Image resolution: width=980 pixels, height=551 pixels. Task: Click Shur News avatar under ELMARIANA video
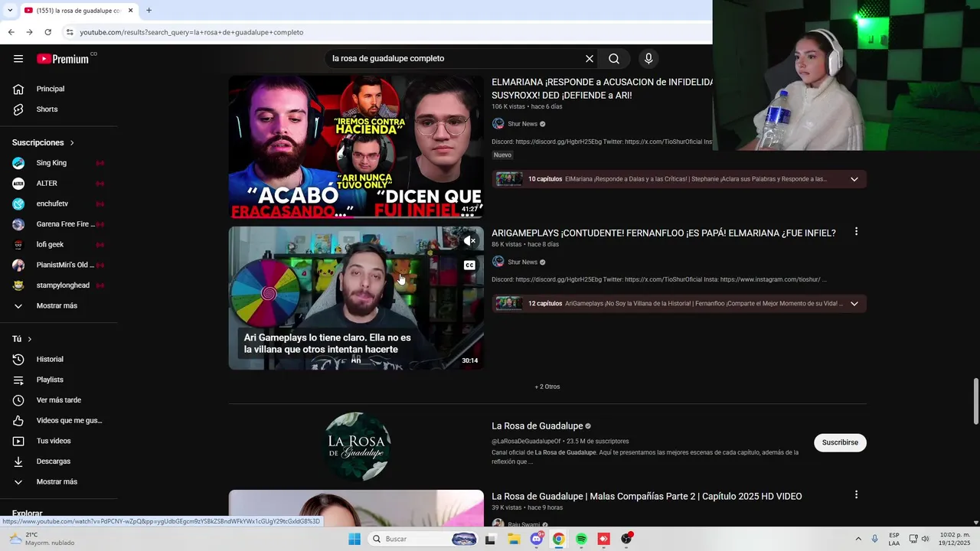[x=498, y=124]
